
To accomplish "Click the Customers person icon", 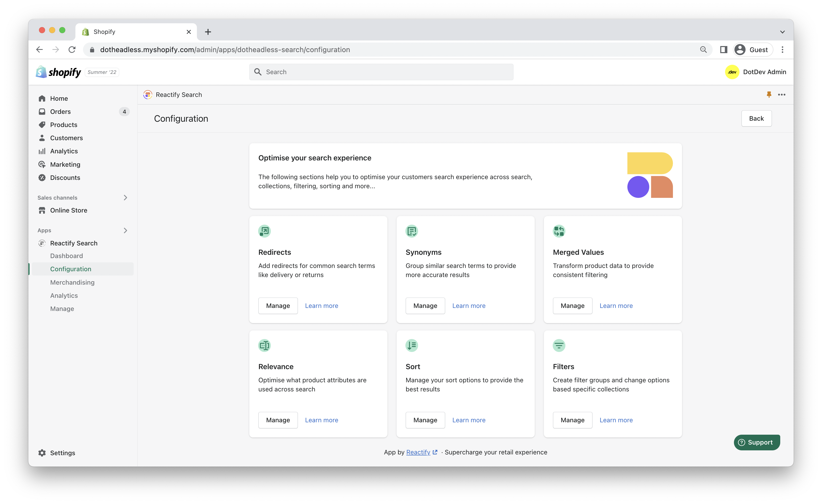I will point(42,138).
